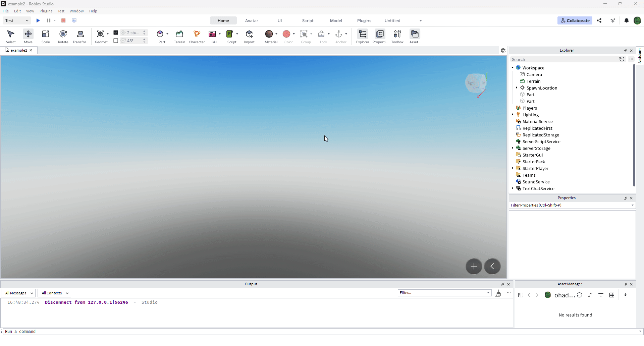Image resolution: width=644 pixels, height=346 pixels.
Task: Click the round plus button in viewport
Action: pos(474,266)
